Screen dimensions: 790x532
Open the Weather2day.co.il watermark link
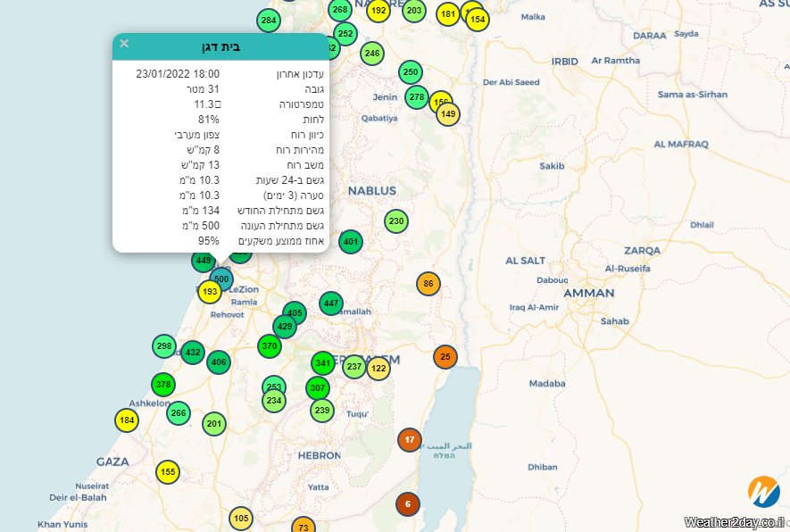735,522
